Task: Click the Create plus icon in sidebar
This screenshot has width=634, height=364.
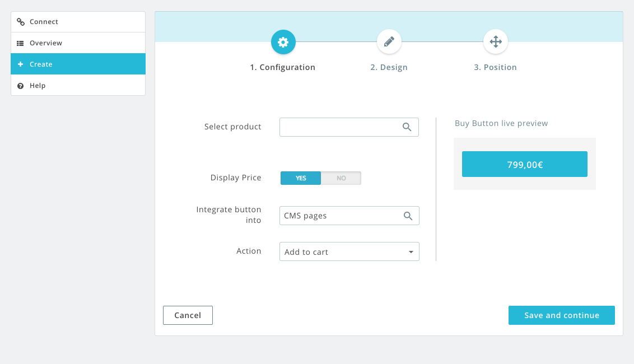Action: 21,64
